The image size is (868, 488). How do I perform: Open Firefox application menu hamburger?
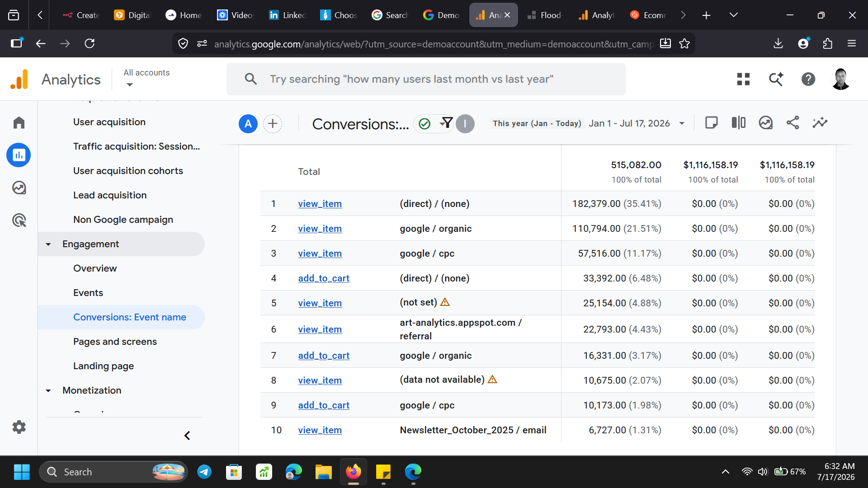(x=852, y=43)
